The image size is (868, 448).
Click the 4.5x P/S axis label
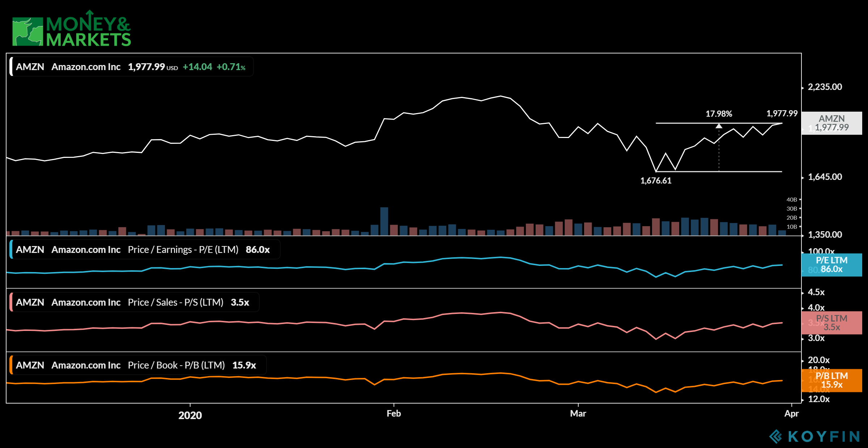pyautogui.click(x=817, y=292)
